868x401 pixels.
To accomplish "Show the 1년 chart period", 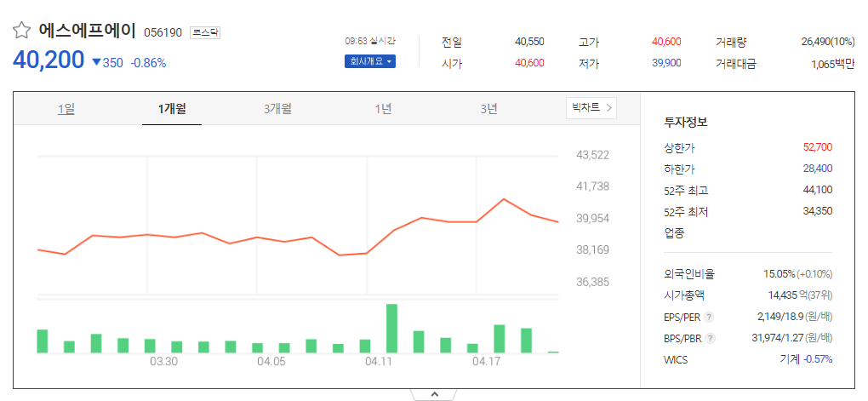I will tap(383, 109).
